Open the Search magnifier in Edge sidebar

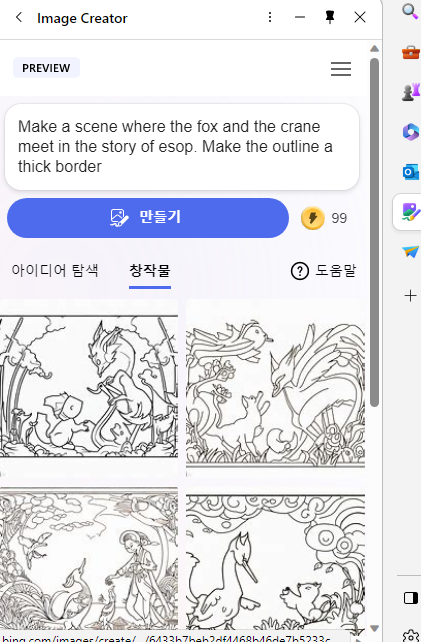410,11
